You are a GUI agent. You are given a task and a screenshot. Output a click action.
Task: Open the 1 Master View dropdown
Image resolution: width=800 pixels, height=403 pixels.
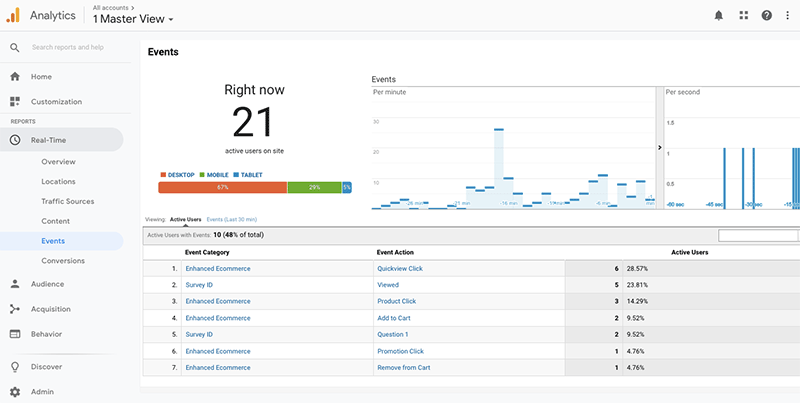pyautogui.click(x=133, y=19)
